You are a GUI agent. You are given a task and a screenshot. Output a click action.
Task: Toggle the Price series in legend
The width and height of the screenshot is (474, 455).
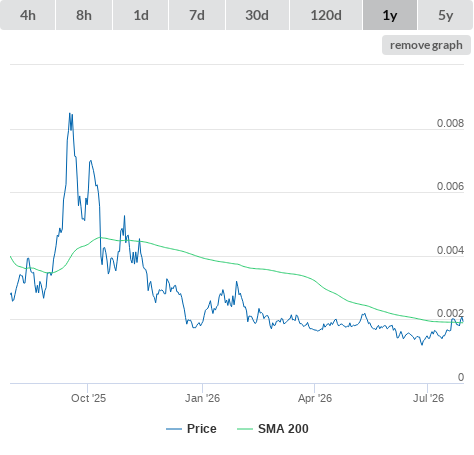click(191, 429)
